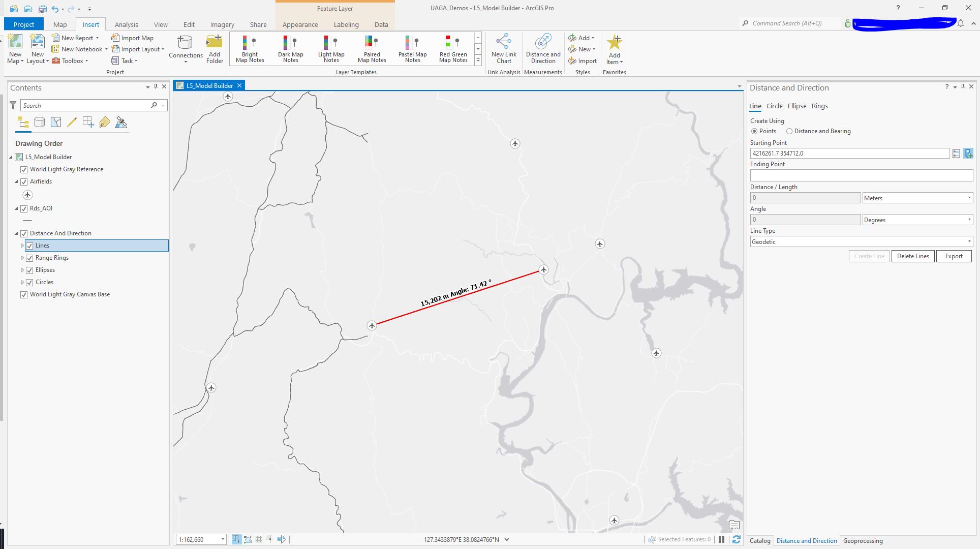The height and width of the screenshot is (549, 980).
Task: Click the Delete Lines button
Action: (912, 256)
